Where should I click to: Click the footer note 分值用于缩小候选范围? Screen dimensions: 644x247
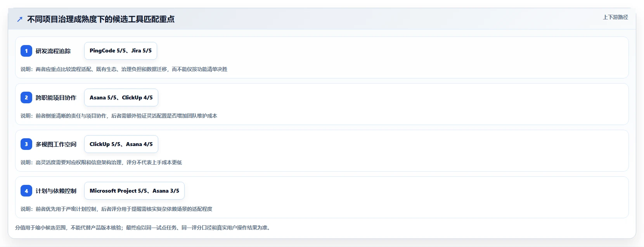pos(144,228)
